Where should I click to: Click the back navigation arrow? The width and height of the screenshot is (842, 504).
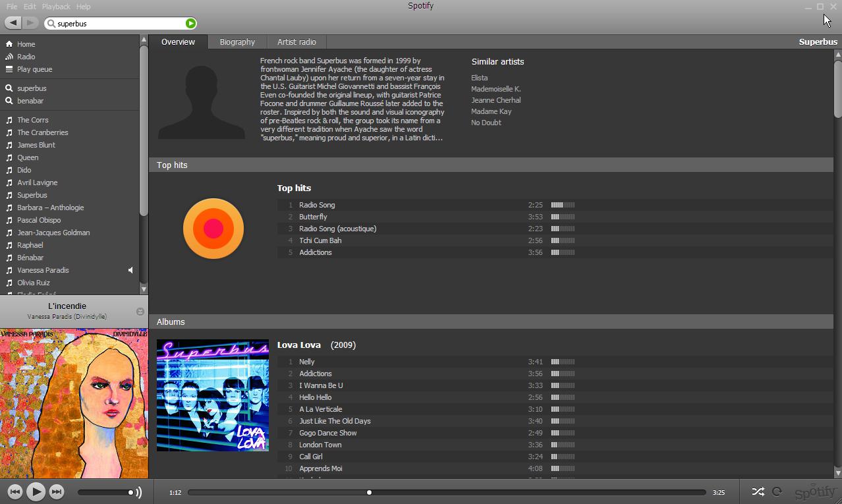[13, 23]
